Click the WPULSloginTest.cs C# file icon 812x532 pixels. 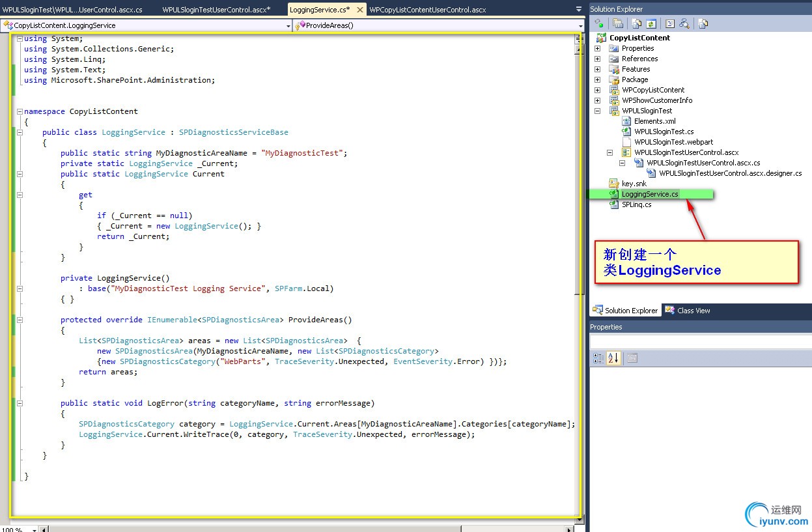pyautogui.click(x=627, y=132)
